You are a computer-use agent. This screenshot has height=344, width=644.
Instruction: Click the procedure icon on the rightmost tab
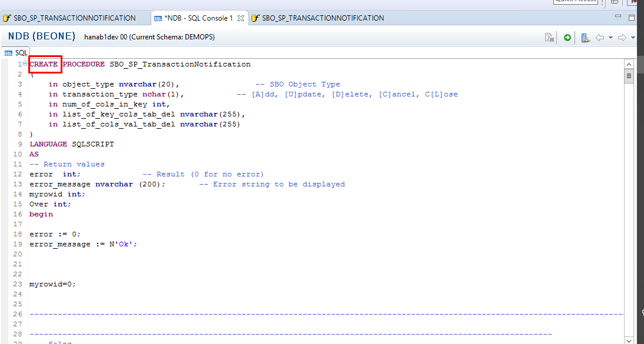255,18
